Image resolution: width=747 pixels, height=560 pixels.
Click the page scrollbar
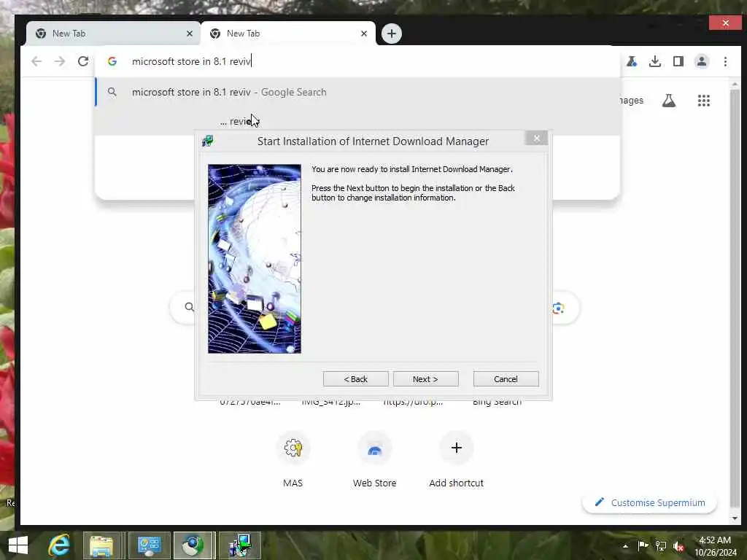[x=735, y=300]
